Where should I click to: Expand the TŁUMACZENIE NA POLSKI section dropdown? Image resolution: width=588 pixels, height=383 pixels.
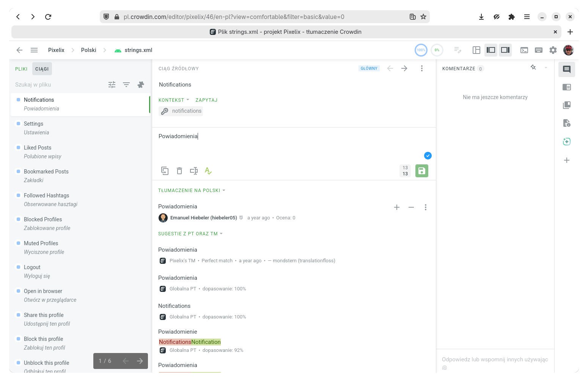(192, 191)
